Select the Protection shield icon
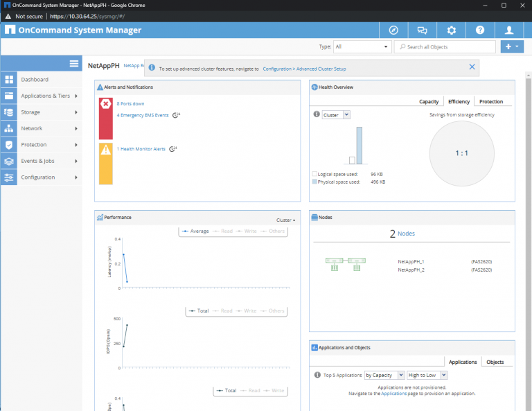This screenshot has width=532, height=411. coord(9,145)
